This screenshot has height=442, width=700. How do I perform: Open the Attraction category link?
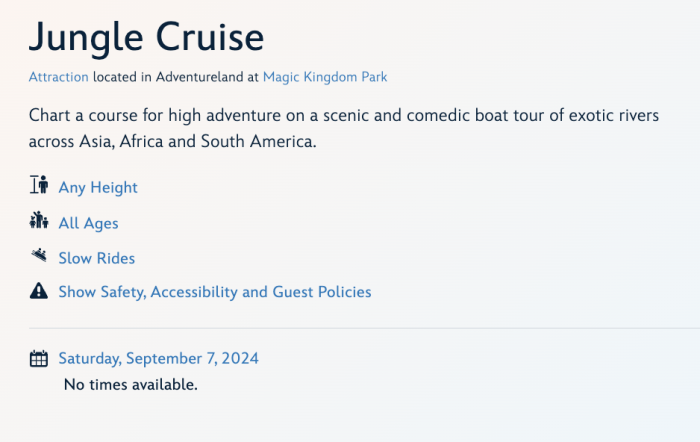tap(59, 76)
